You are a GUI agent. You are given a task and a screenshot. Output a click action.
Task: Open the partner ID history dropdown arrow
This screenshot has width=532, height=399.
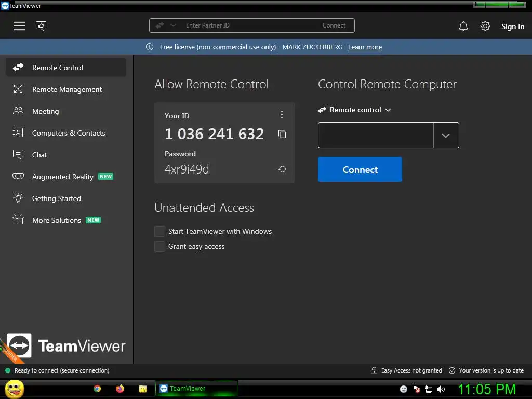(x=446, y=136)
